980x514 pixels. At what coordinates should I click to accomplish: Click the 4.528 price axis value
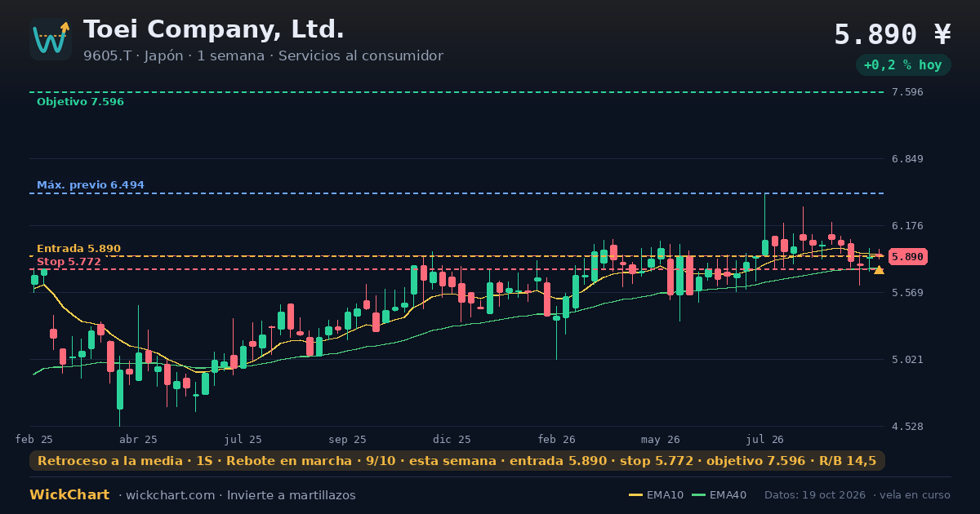pyautogui.click(x=907, y=427)
